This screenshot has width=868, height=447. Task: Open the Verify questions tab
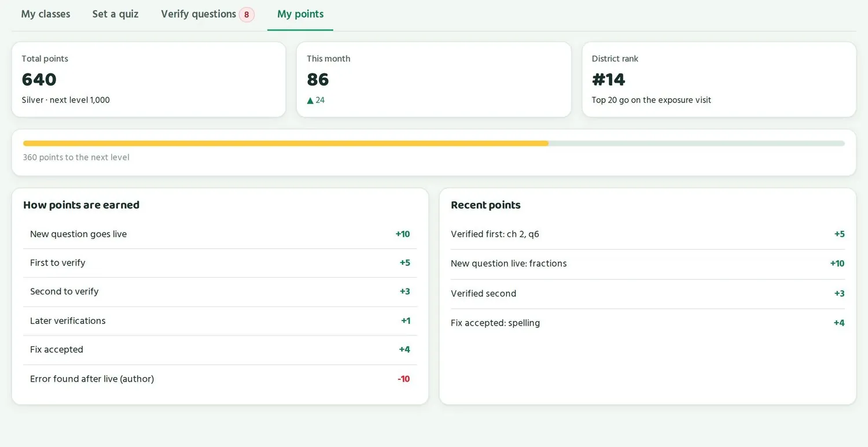[207, 14]
